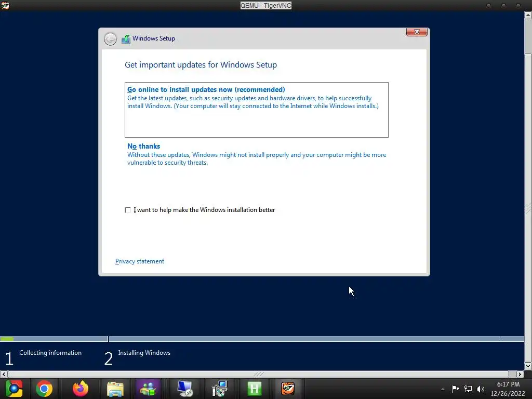Launch Firefox from the taskbar
The height and width of the screenshot is (399, 532).
click(x=81, y=389)
